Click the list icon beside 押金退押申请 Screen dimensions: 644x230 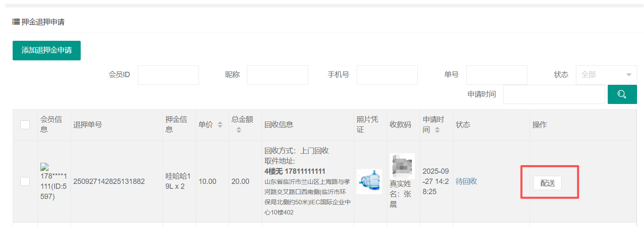pyautogui.click(x=16, y=22)
